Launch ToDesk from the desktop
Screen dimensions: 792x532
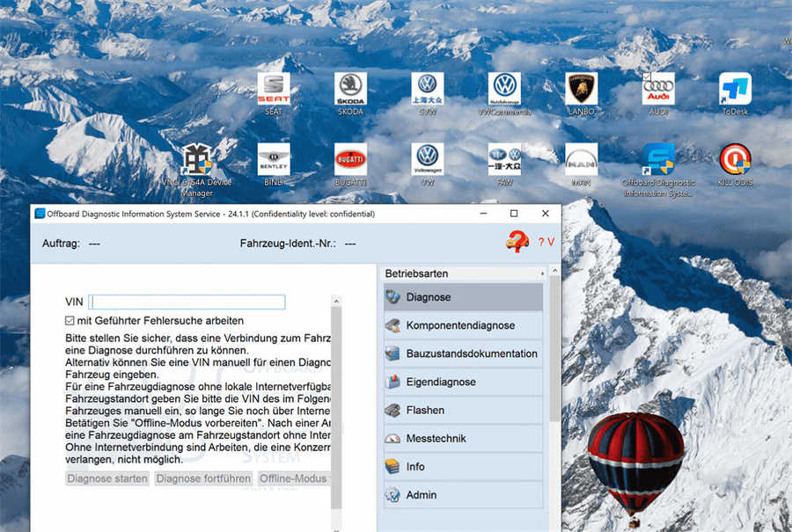735,88
